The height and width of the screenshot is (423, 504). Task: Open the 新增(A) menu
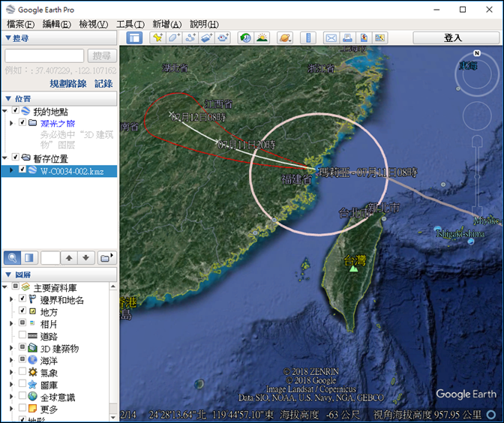tap(166, 24)
